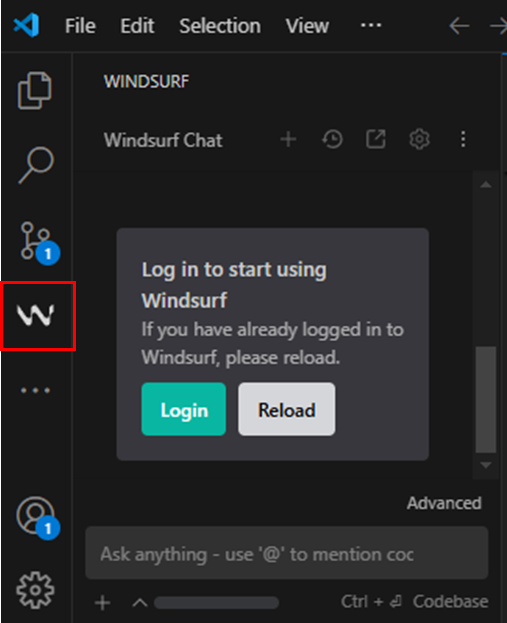Viewport: 507px width, 623px height.
Task: Open the Selection menu
Action: tap(220, 26)
